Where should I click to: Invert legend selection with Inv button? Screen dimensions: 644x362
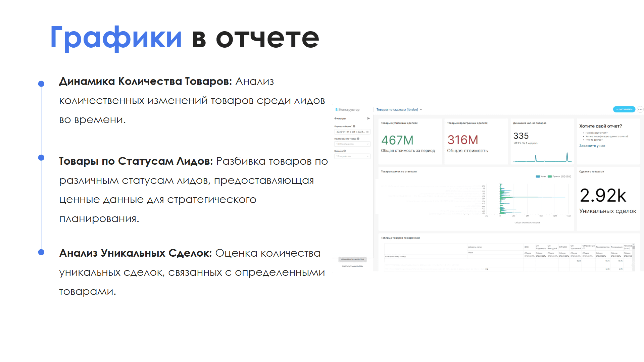point(569,176)
